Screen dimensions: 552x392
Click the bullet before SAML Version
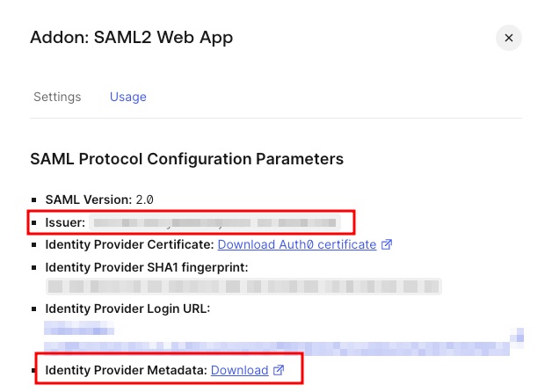(35, 201)
